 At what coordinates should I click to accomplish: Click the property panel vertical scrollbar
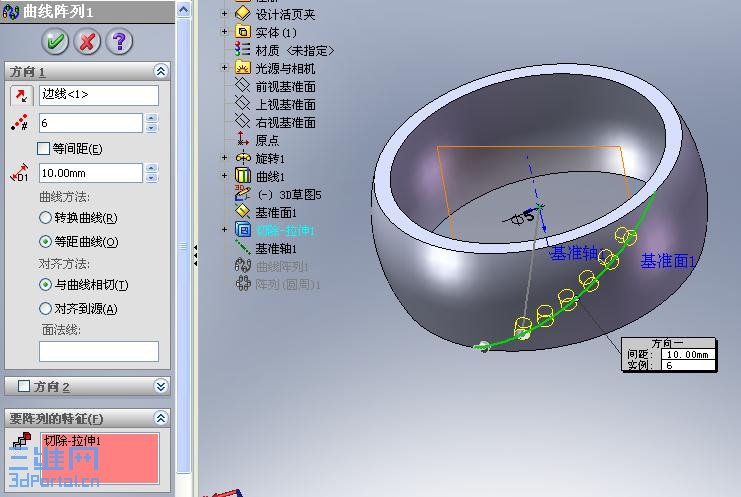[183, 246]
